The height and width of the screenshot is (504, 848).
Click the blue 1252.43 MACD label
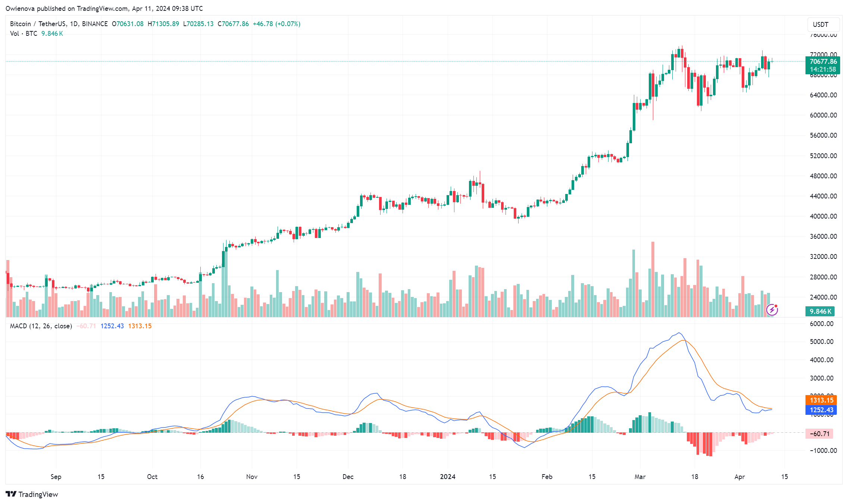click(821, 410)
